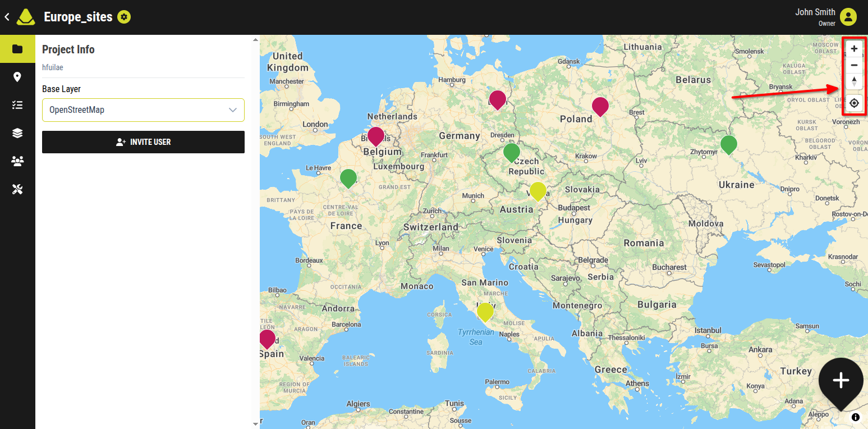The width and height of the screenshot is (868, 429).
Task: Select the magenta marker in Spain
Action: [268, 339]
